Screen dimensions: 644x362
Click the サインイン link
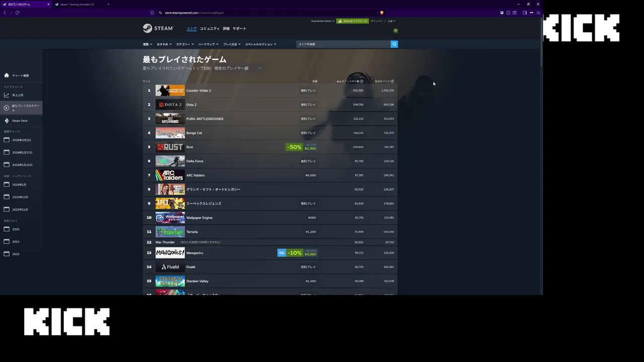(376, 21)
